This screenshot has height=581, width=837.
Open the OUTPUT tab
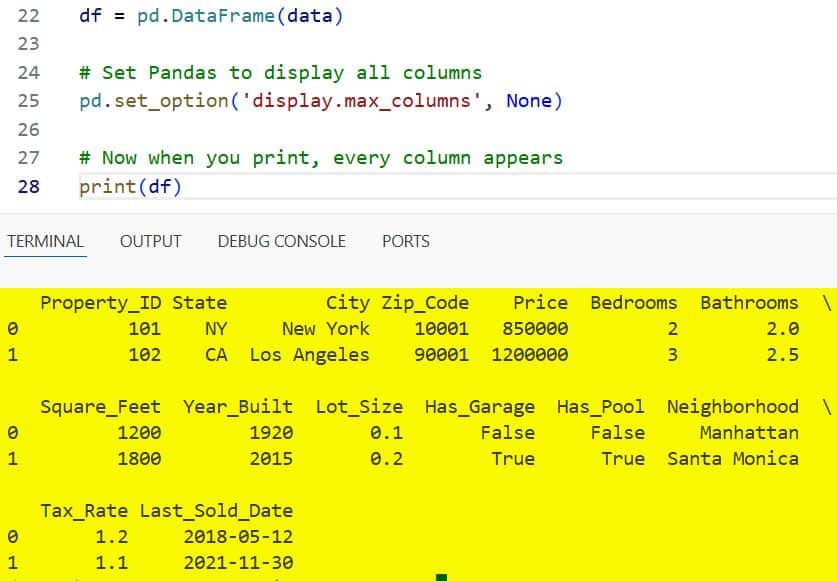click(150, 241)
